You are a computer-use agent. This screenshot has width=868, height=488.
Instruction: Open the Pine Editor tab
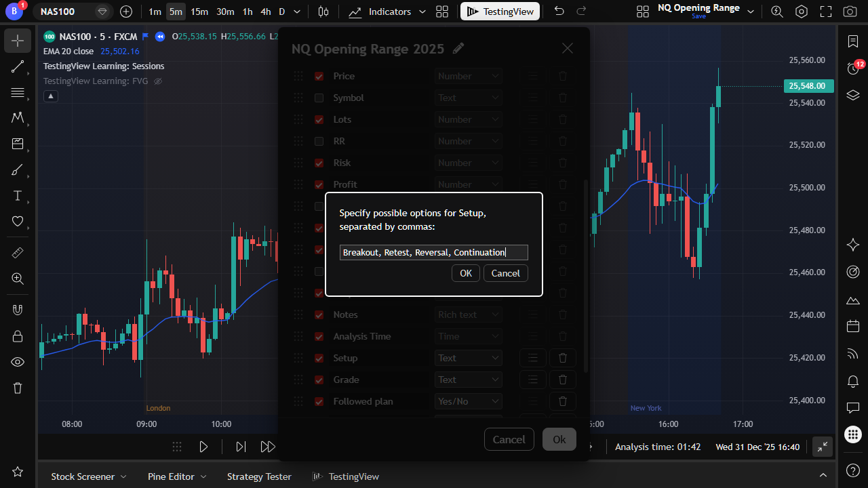177,476
